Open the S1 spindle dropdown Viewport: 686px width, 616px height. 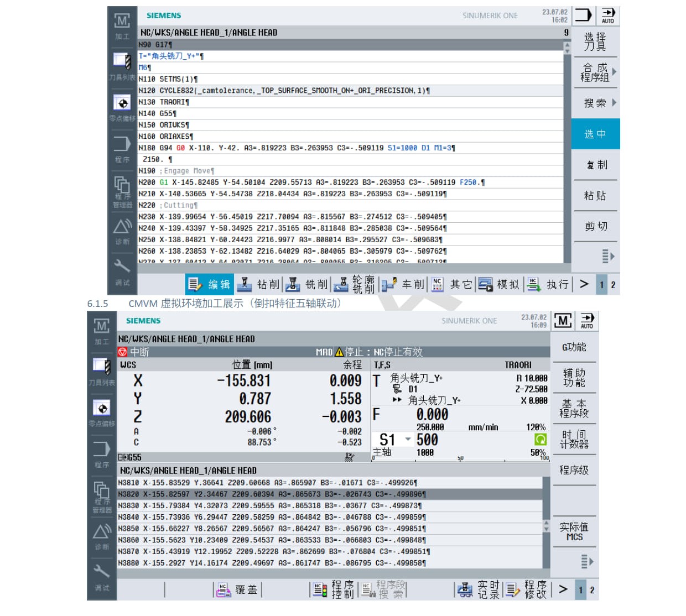(x=408, y=439)
